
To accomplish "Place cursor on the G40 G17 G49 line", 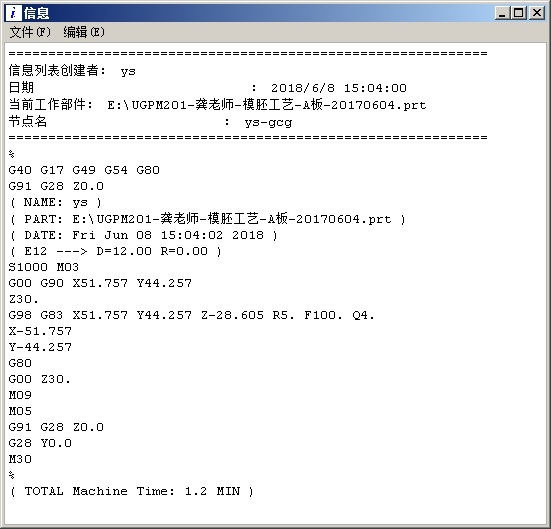I will 84,170.
